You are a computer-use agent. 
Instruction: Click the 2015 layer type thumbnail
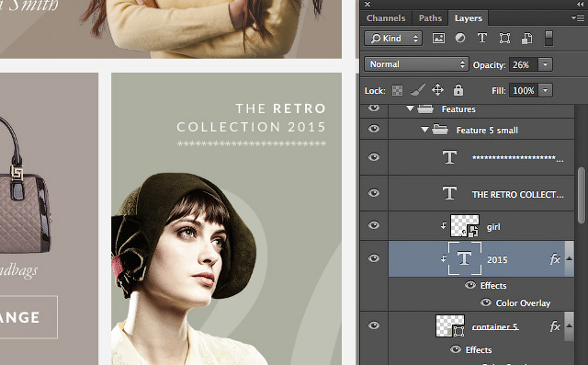tap(465, 258)
